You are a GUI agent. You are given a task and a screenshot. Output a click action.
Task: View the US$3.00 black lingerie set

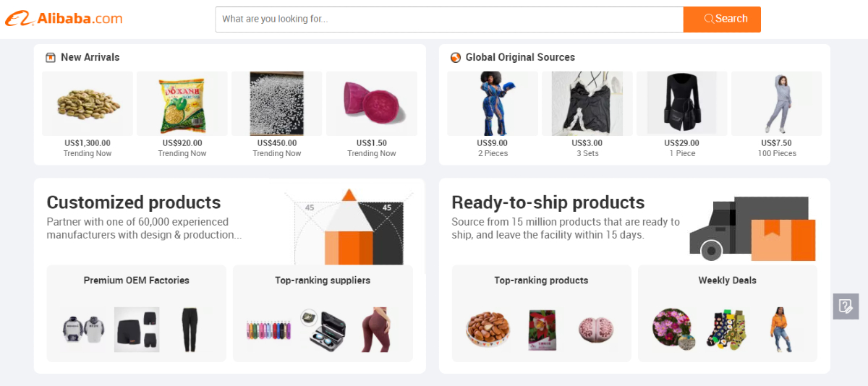[x=587, y=103]
